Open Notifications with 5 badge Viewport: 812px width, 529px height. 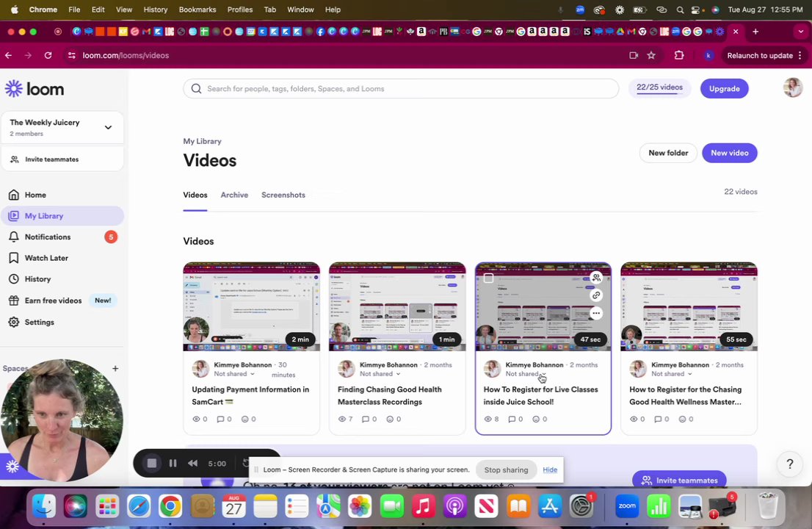[x=62, y=237]
